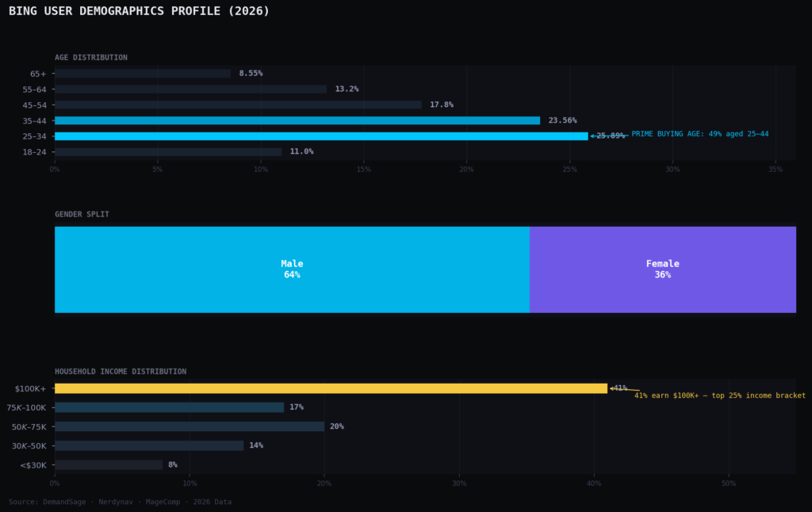This screenshot has width=812, height=512.
Task: Click the '17%' income value label
Action: (x=297, y=407)
